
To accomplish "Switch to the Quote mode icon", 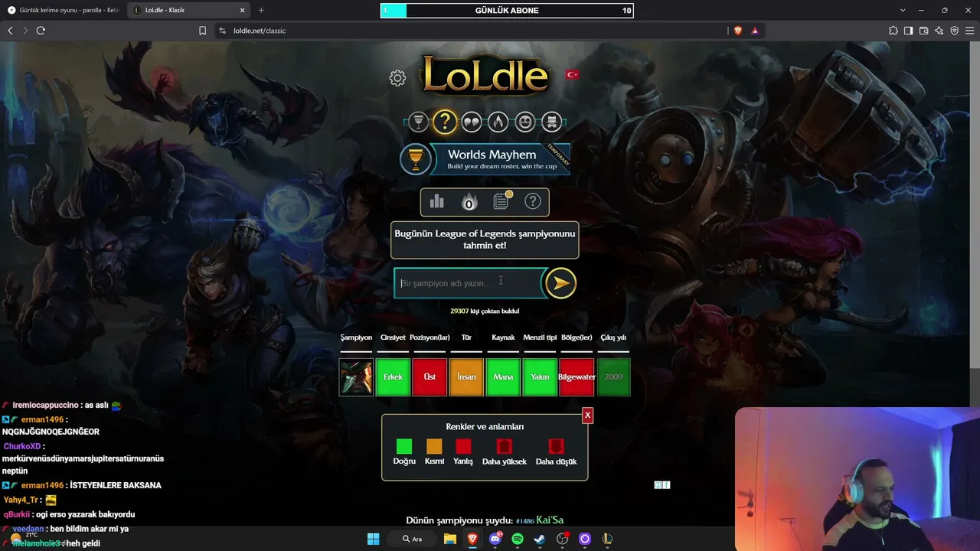I will click(472, 121).
